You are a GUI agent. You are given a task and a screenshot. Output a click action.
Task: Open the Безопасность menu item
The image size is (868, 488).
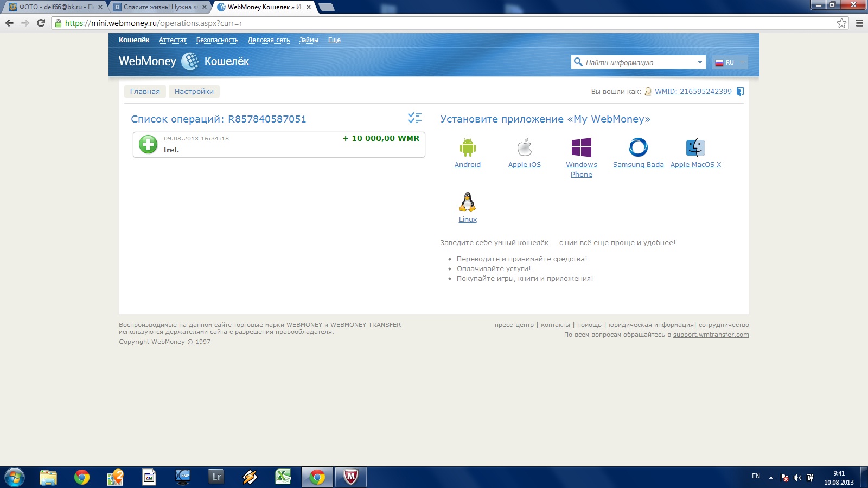[217, 40]
